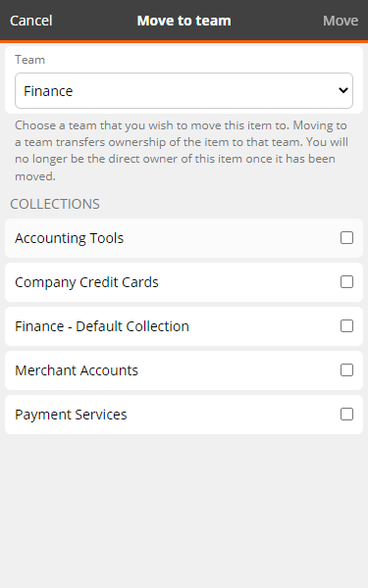Confirm with the Move button

[x=341, y=21]
